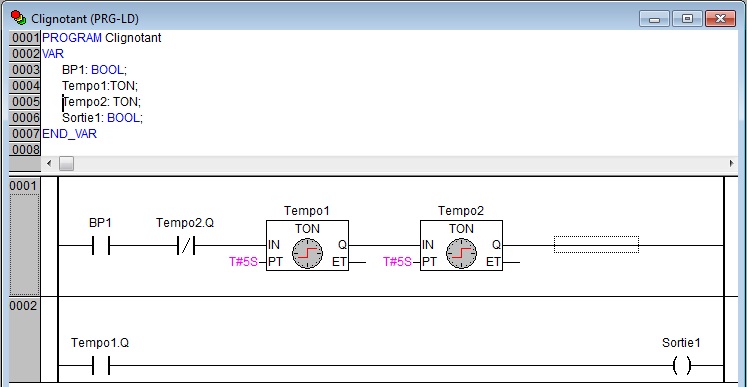Viewport: 747px width, 387px height.
Task: Click the Tempo1 TON clock icon
Action: point(307,253)
